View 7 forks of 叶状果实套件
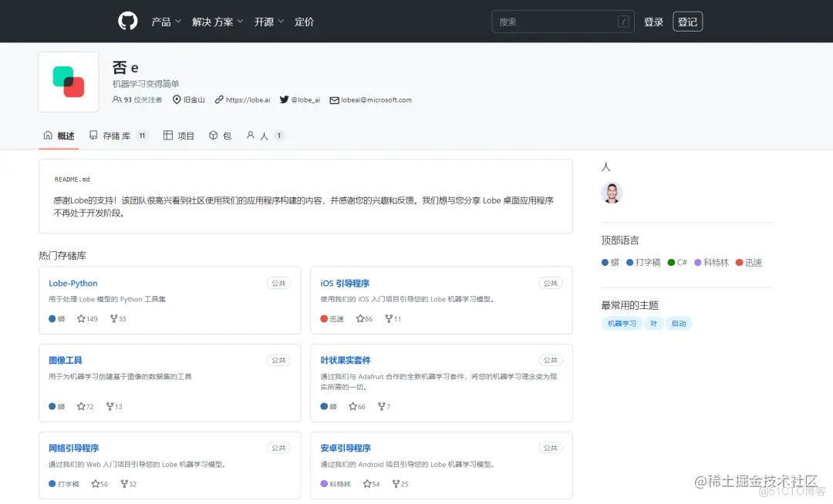This screenshot has width=833, height=504. (384, 406)
